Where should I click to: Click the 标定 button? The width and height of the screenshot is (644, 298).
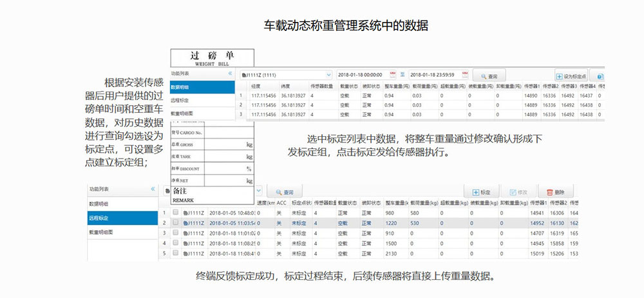(x=481, y=192)
